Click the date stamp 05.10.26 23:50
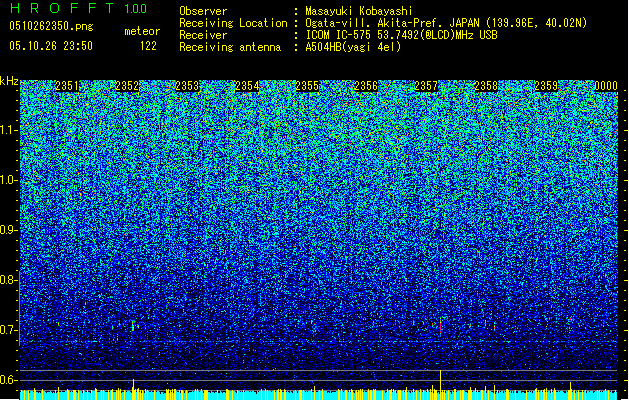Viewport: 629px width, 400px height. click(51, 46)
